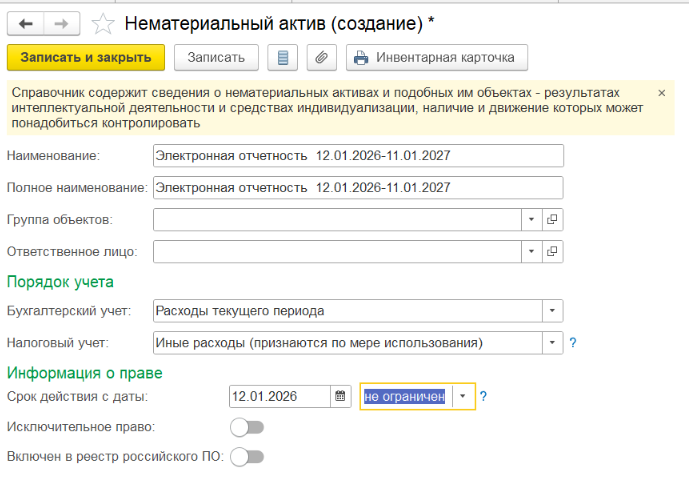Enable the Исключительное право toggle
The width and height of the screenshot is (689, 499).
(x=246, y=427)
